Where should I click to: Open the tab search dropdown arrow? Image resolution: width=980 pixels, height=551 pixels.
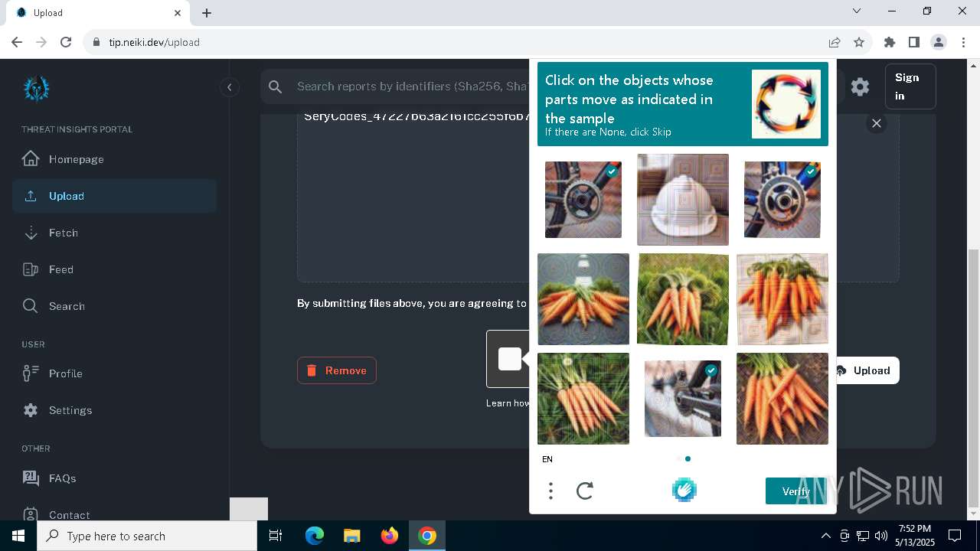pyautogui.click(x=857, y=11)
